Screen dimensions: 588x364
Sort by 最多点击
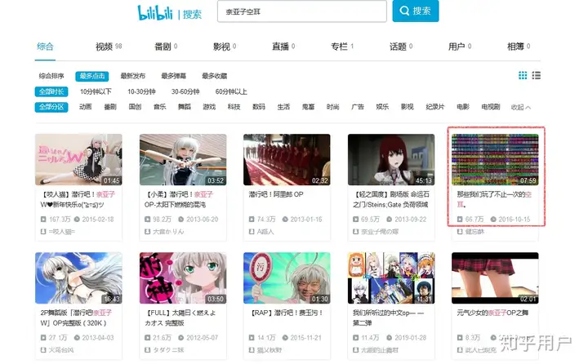91,76
